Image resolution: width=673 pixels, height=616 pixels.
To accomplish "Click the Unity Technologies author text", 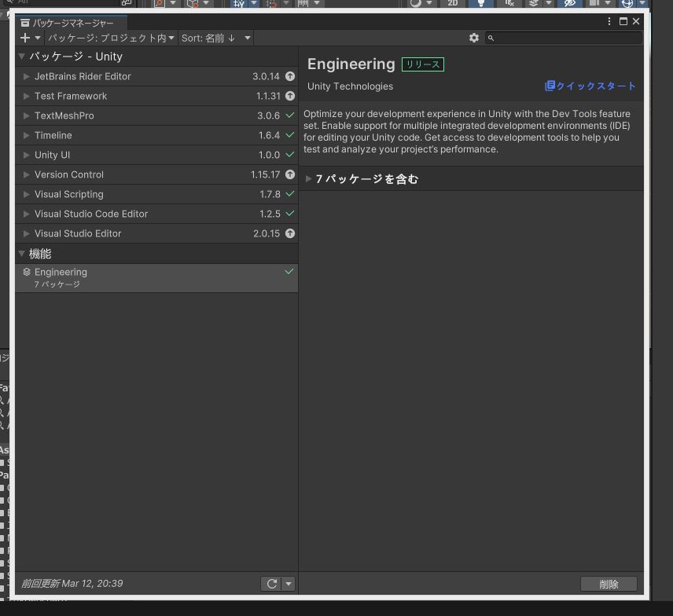I will pyautogui.click(x=350, y=86).
